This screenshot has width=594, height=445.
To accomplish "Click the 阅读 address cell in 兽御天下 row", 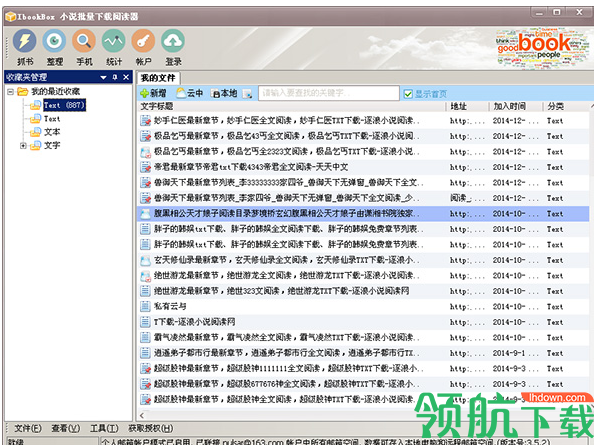I will tap(467, 198).
